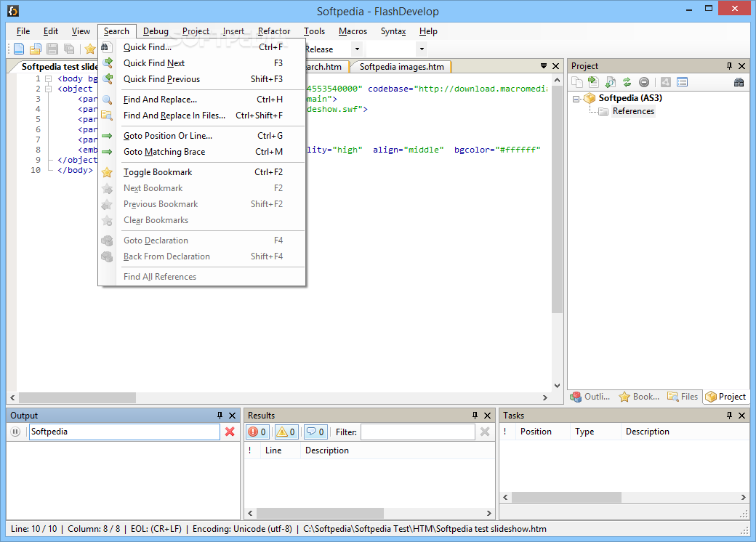This screenshot has width=756, height=542.
Task: Close the Tasks panel
Action: coord(742,416)
